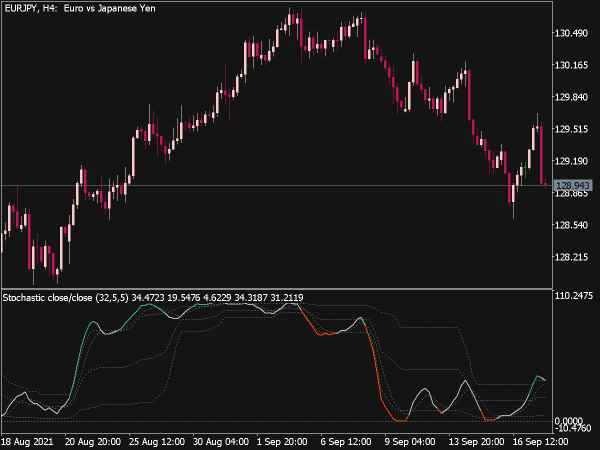Click indicator scale value -10.4760

[572, 428]
